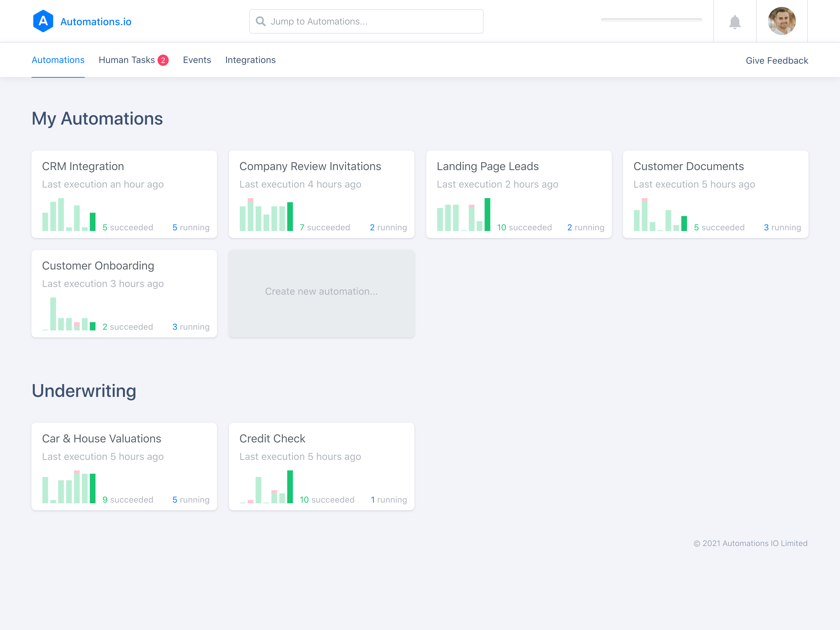Click the Give Feedback link
Screen dimensions: 840x630
(x=777, y=61)
